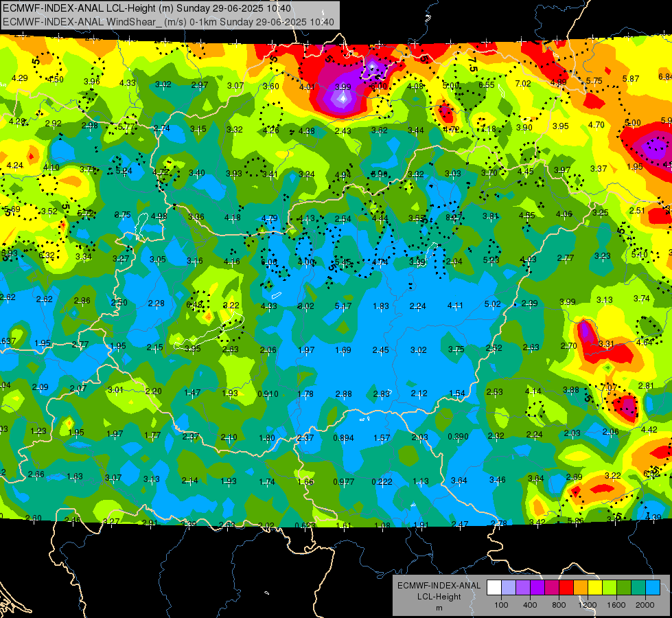Click the wind shear value '3.46'
Screen dimensions: 672x618
click(x=497, y=479)
